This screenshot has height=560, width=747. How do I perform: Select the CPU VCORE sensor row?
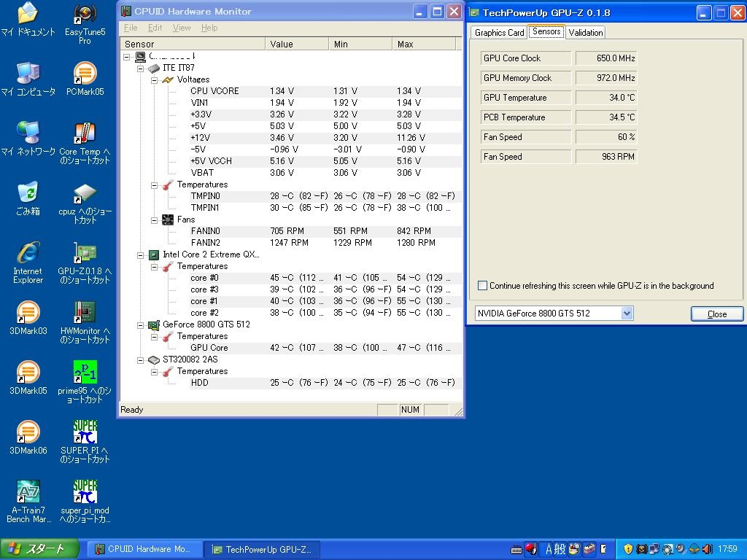pos(214,91)
